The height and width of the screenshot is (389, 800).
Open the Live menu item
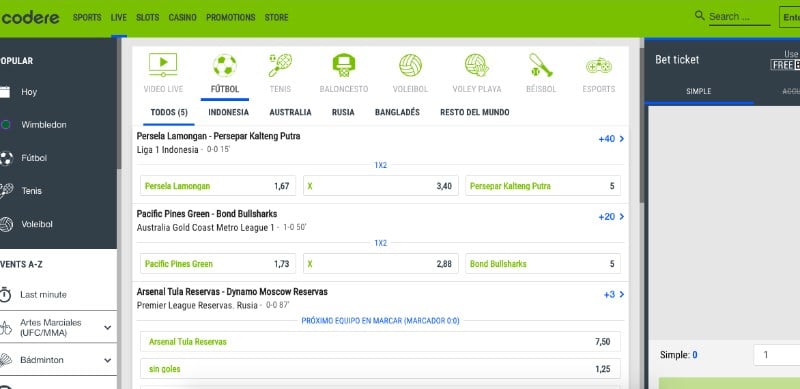pyautogui.click(x=118, y=17)
